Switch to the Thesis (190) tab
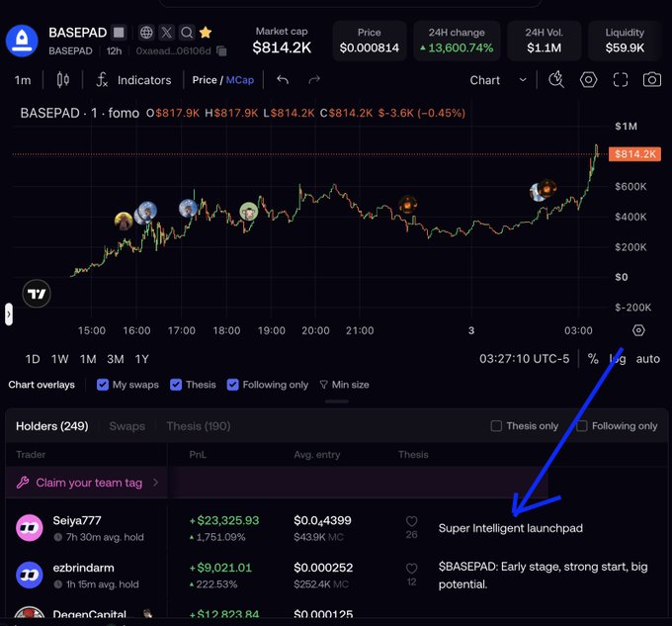 199,426
